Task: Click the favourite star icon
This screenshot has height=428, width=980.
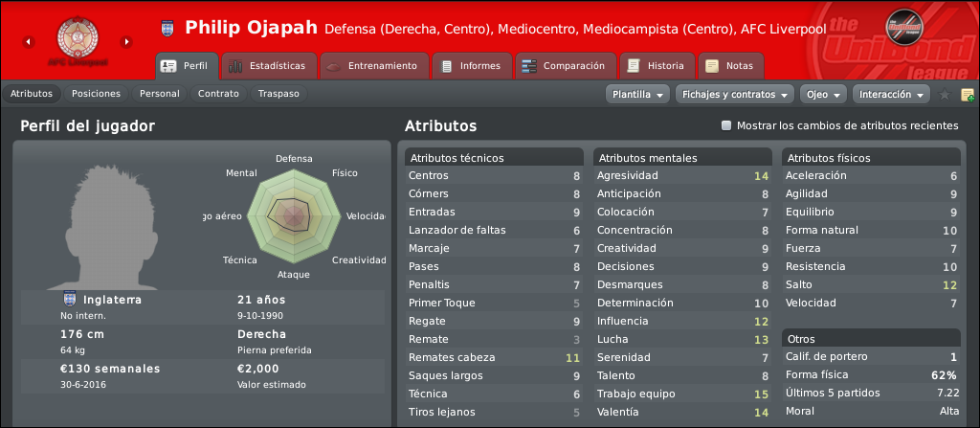Action: 945,95
